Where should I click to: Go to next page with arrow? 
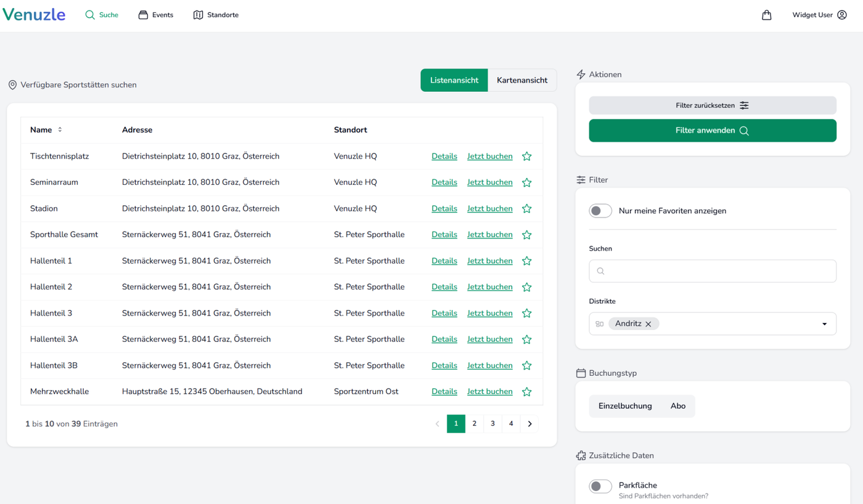(530, 424)
